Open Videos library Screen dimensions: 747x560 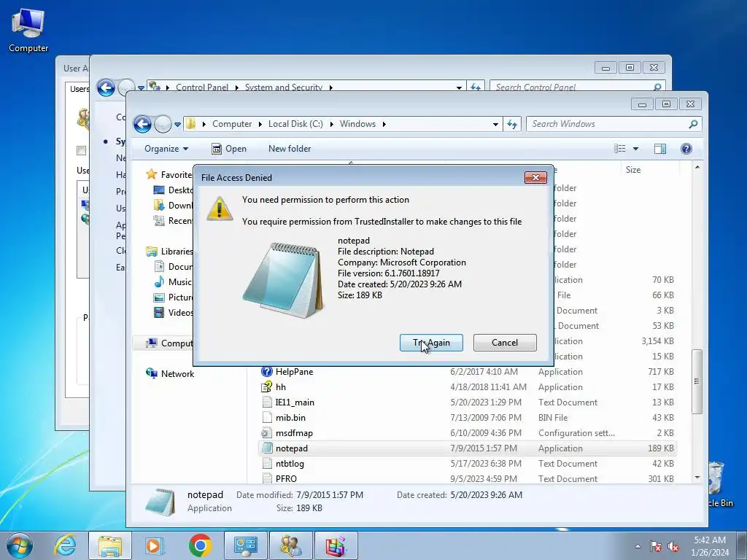point(173,312)
